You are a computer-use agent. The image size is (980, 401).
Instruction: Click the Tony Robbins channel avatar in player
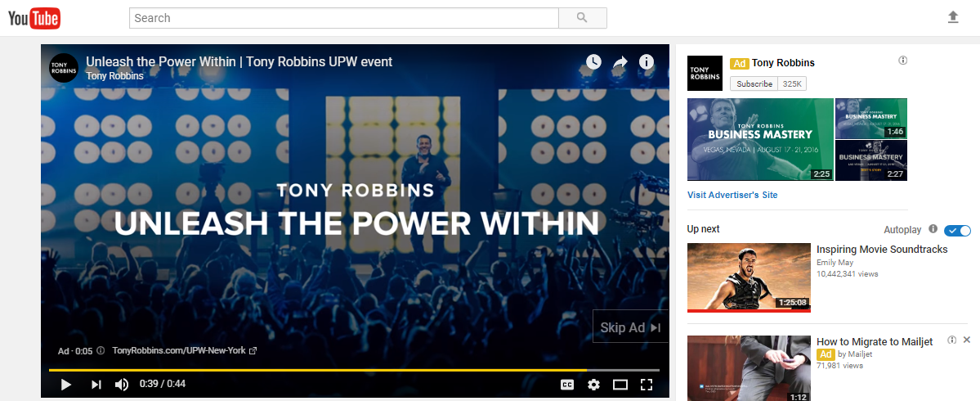click(64, 68)
